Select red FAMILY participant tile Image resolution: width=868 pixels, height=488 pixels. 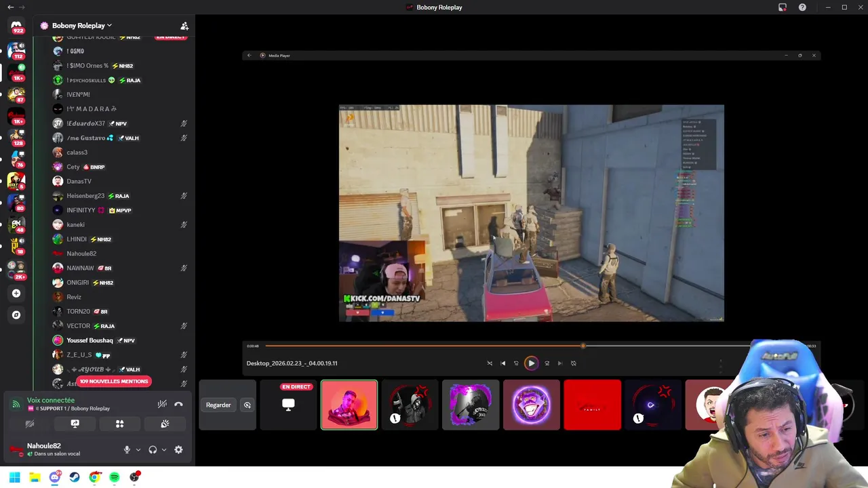click(x=592, y=405)
